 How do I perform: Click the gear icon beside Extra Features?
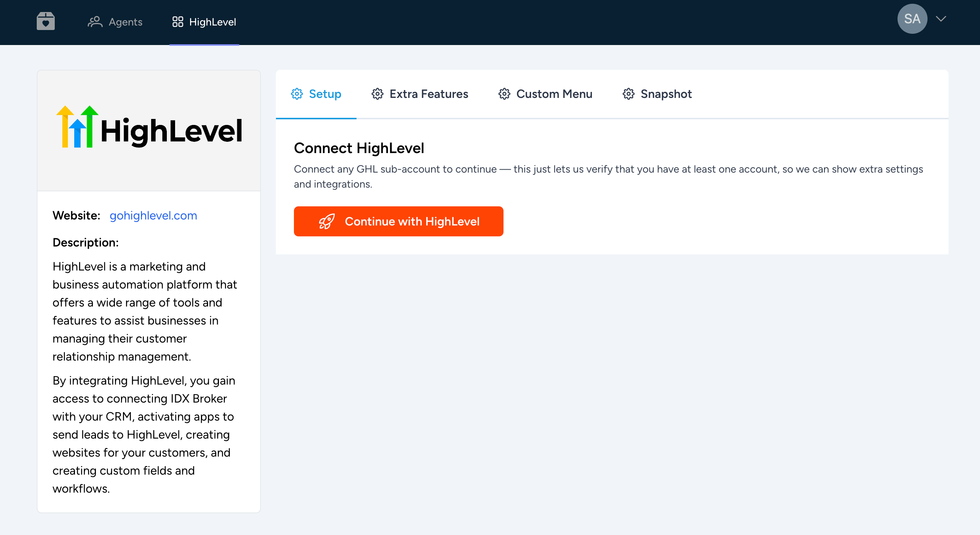(378, 94)
